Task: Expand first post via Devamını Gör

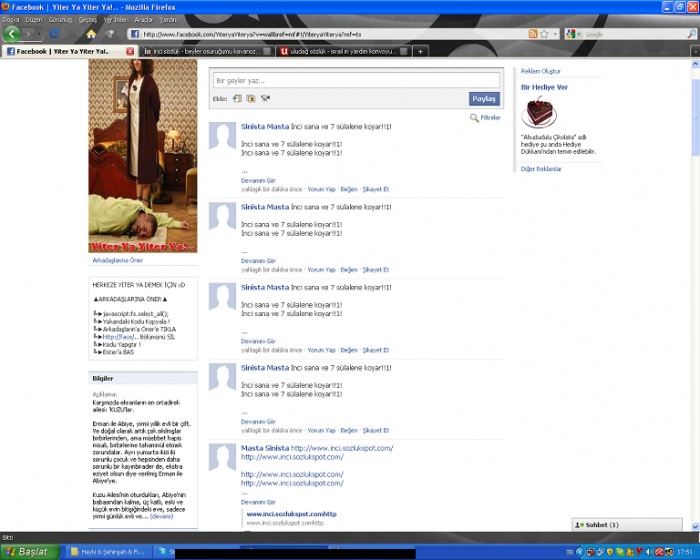Action: click(x=258, y=180)
